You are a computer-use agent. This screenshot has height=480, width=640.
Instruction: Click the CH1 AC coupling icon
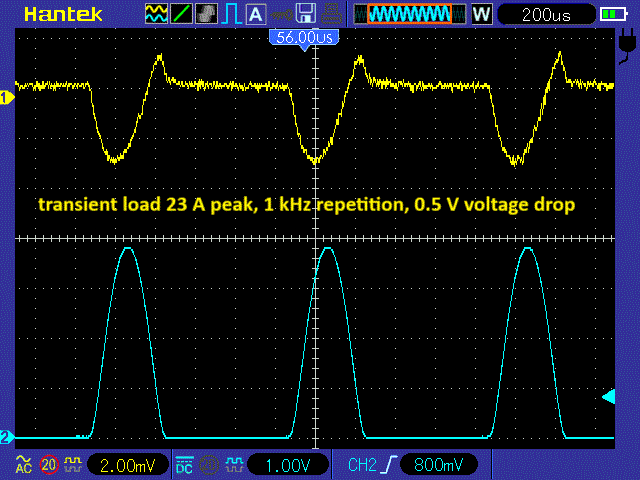23,464
